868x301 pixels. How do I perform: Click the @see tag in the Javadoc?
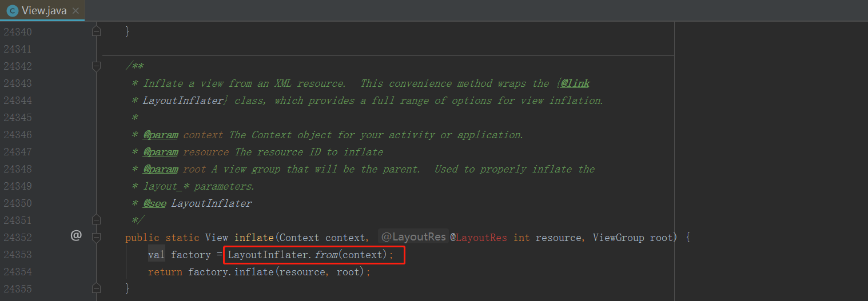pos(154,203)
